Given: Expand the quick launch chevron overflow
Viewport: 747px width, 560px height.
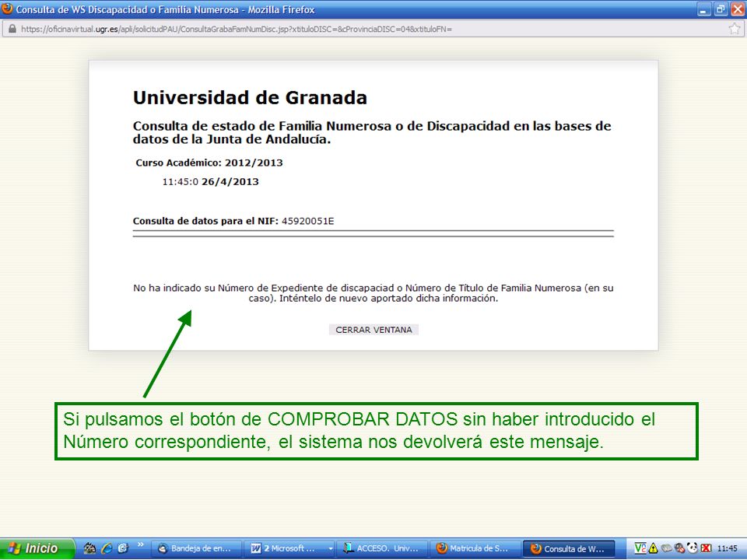Looking at the screenshot, I should [141, 545].
